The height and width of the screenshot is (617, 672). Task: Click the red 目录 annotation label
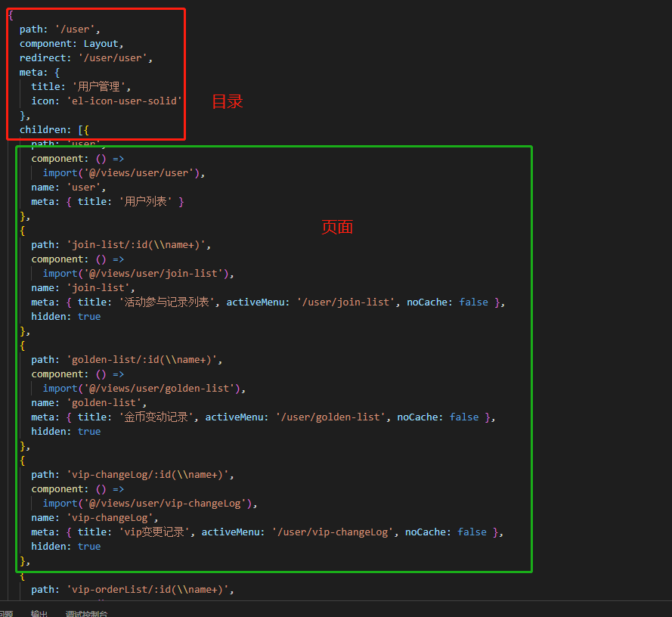[227, 101]
